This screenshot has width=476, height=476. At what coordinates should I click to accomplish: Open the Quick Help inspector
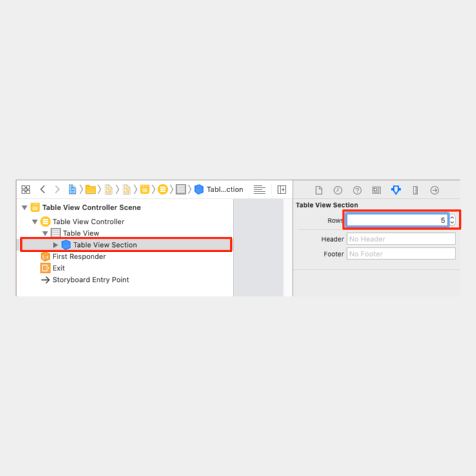[357, 190]
